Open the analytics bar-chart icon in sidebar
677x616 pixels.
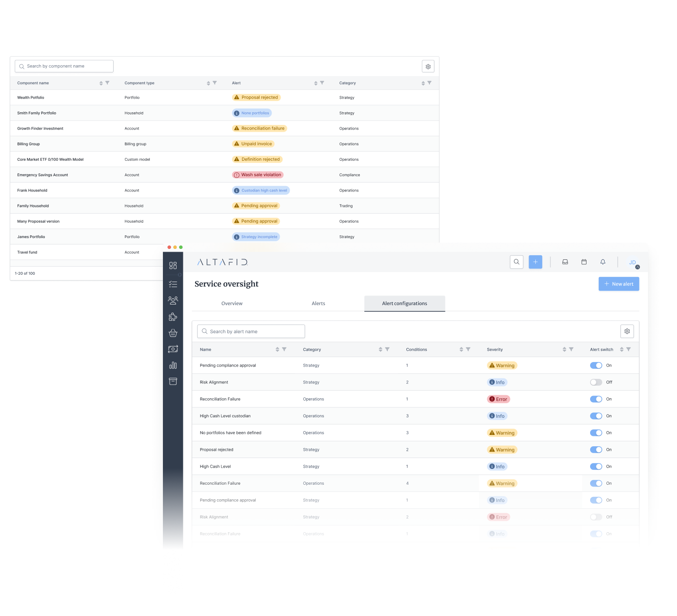173,365
